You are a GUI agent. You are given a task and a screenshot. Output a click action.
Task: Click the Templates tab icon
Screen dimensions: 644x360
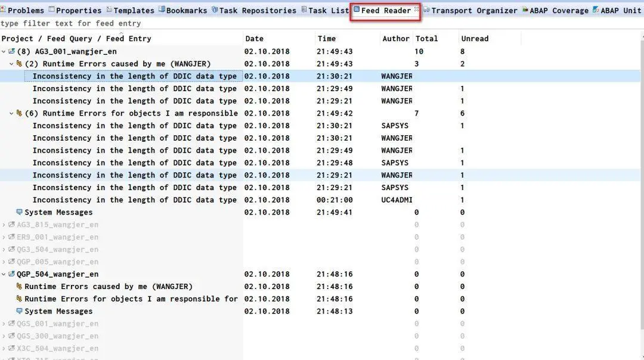[x=109, y=10]
